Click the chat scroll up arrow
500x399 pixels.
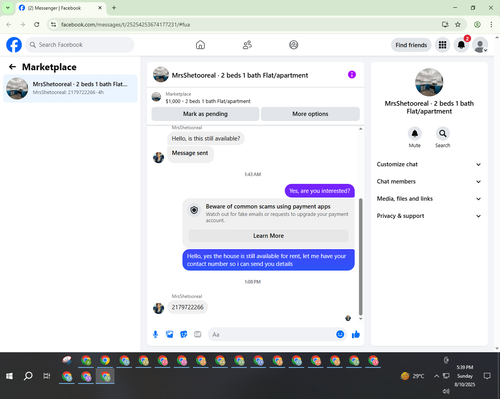coord(360,129)
